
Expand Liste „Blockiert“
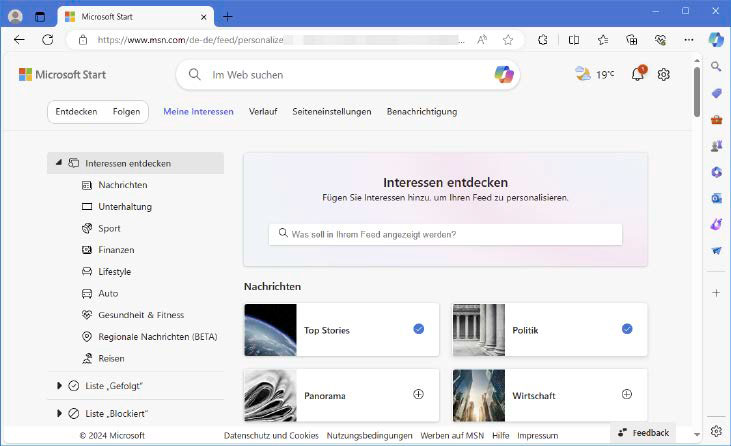point(59,413)
